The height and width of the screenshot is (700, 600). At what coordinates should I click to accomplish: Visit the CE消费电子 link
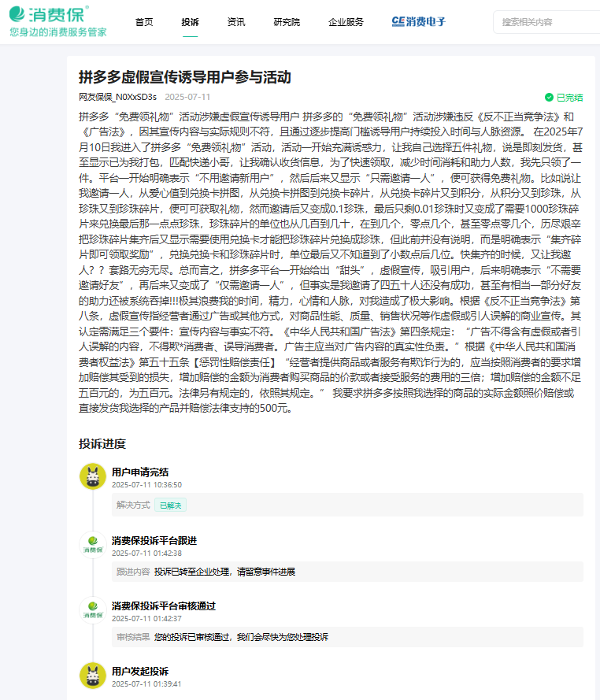pos(419,21)
